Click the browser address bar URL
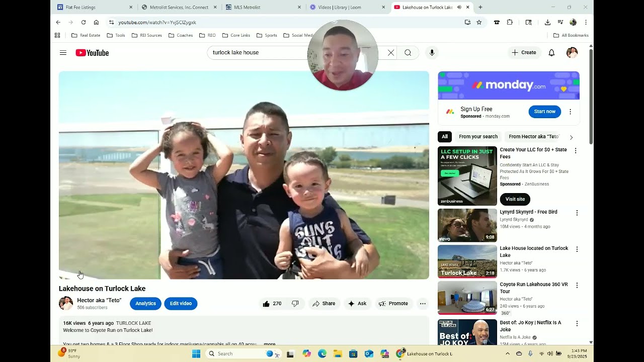644x362 pixels. pyautogui.click(x=157, y=22)
